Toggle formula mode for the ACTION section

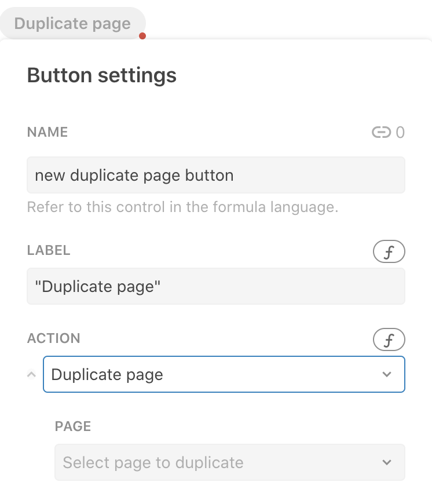click(389, 339)
